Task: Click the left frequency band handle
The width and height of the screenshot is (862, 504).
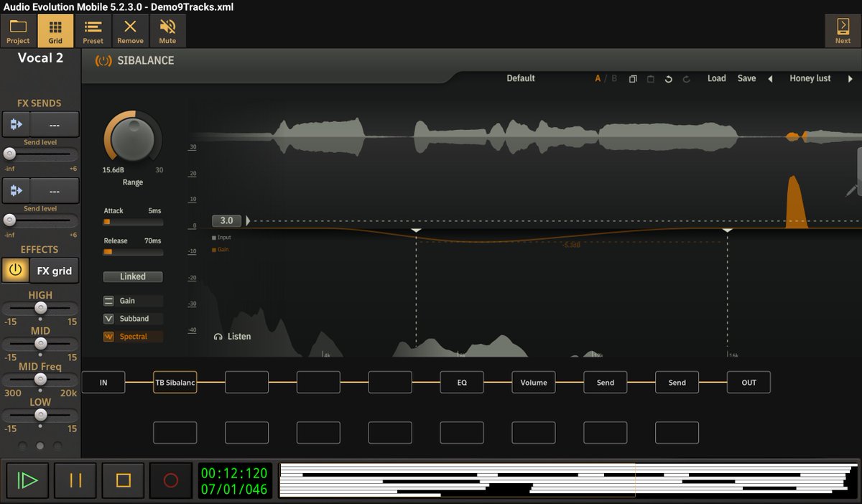Action: click(x=416, y=230)
